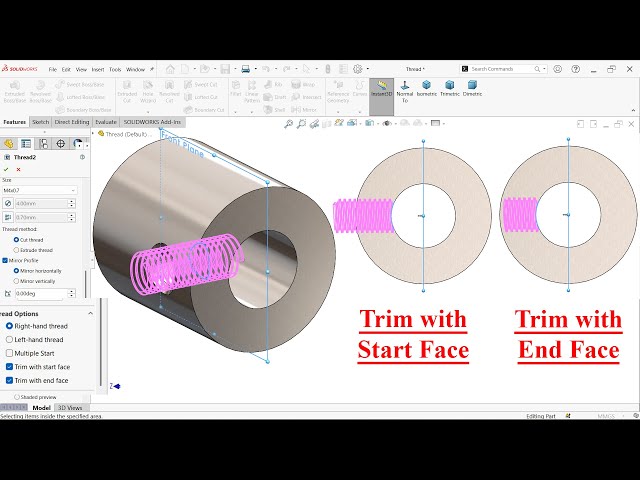Uncheck Trim with start face

pyautogui.click(x=9, y=367)
